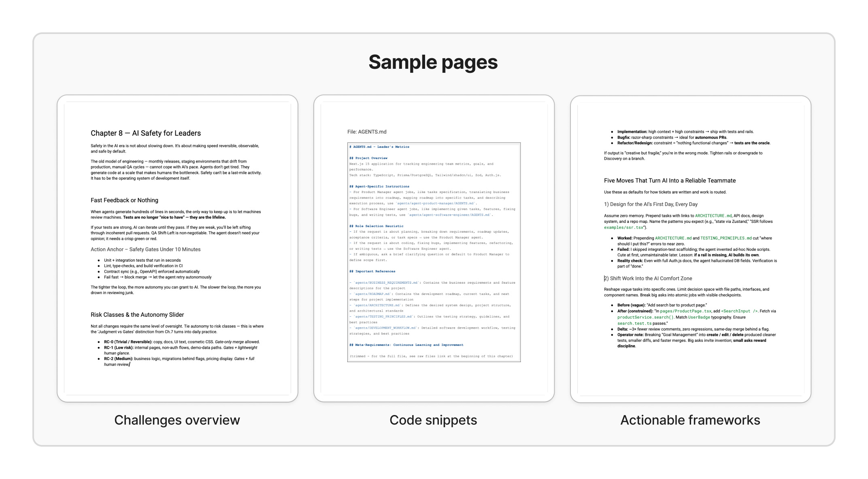868x479 pixels.
Task: Click the Sample pages heading
Action: (x=433, y=62)
